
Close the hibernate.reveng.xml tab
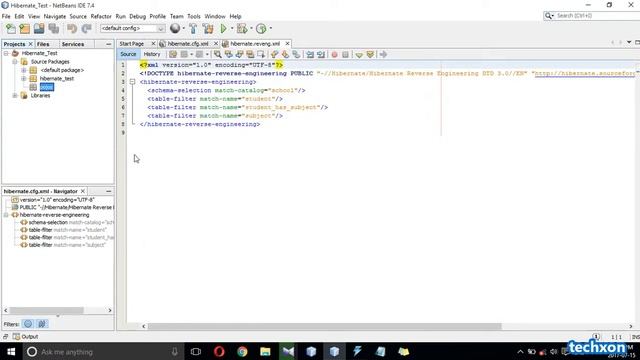[287, 44]
